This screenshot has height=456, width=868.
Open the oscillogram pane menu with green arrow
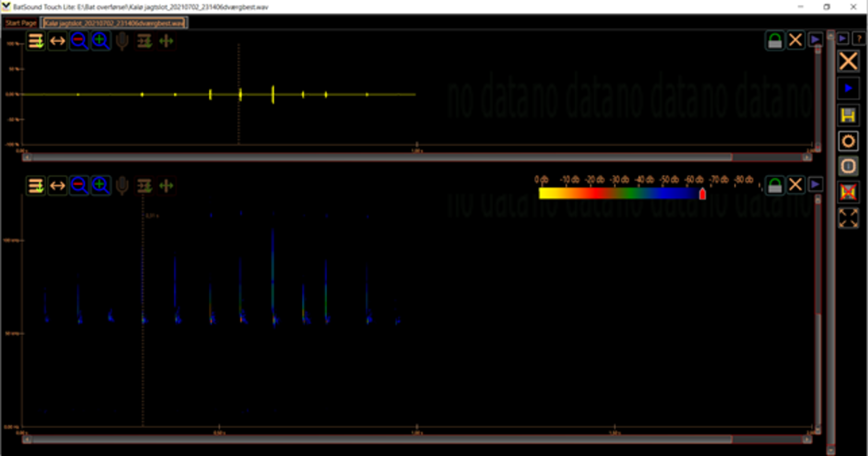click(36, 41)
